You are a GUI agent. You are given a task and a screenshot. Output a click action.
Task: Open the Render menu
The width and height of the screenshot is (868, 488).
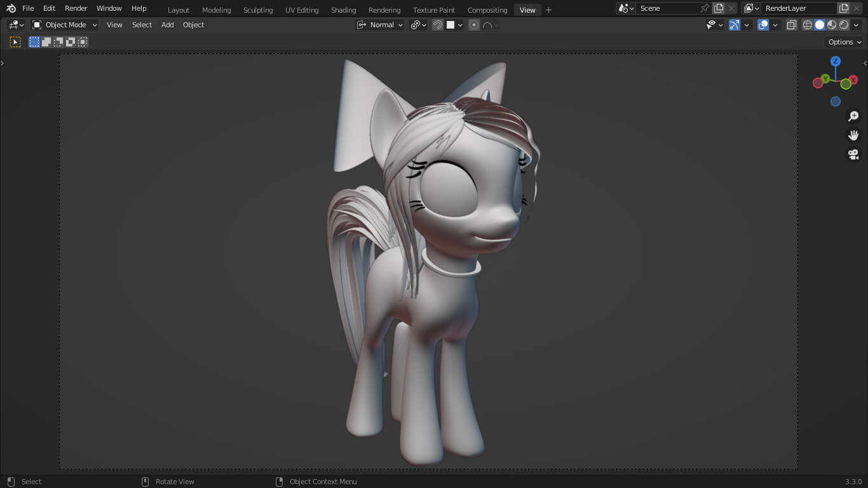[x=76, y=8]
